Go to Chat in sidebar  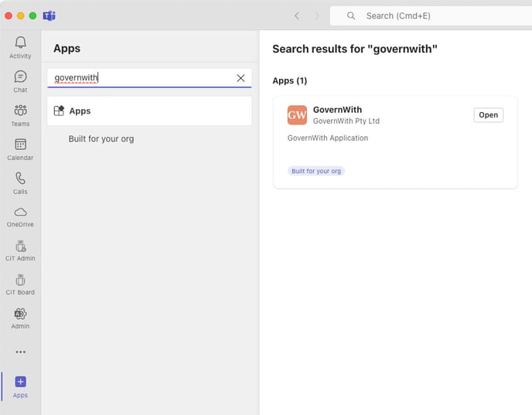(x=20, y=81)
